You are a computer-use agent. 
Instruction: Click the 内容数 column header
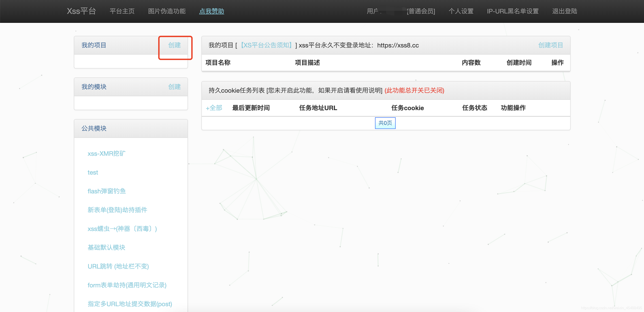coord(471,62)
